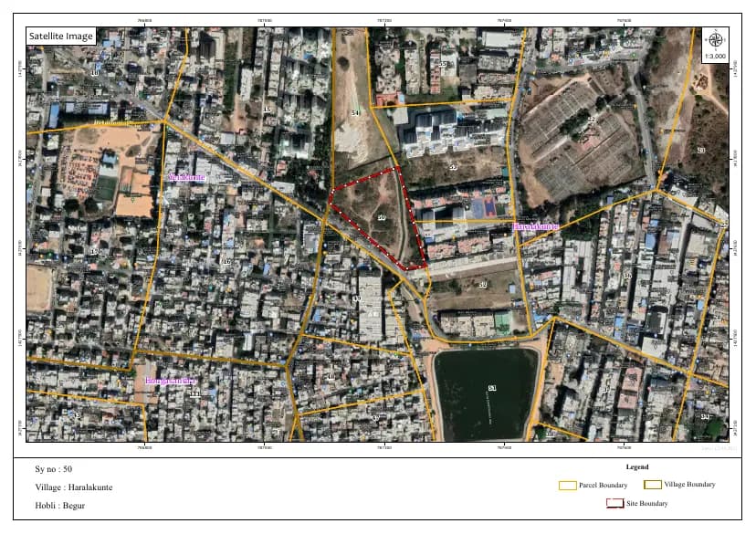Click the "Satellite Image" title label
The width and height of the screenshot is (756, 534).
pos(61,37)
